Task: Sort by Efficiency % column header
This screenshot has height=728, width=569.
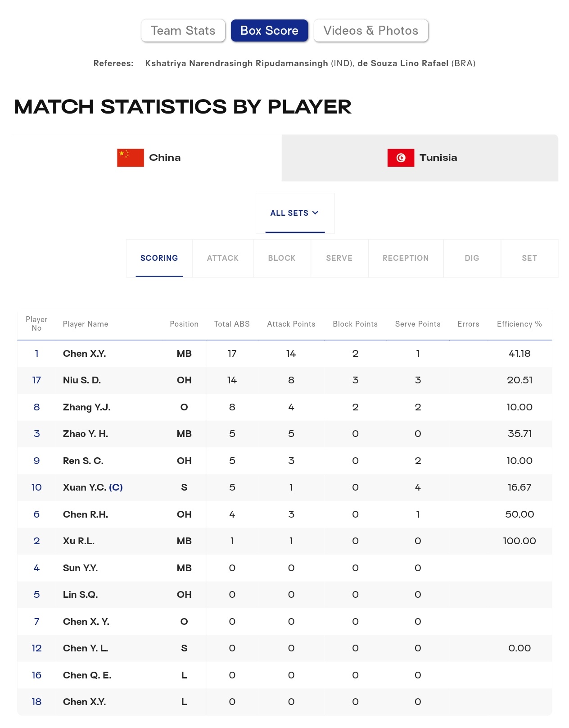Action: click(x=519, y=324)
